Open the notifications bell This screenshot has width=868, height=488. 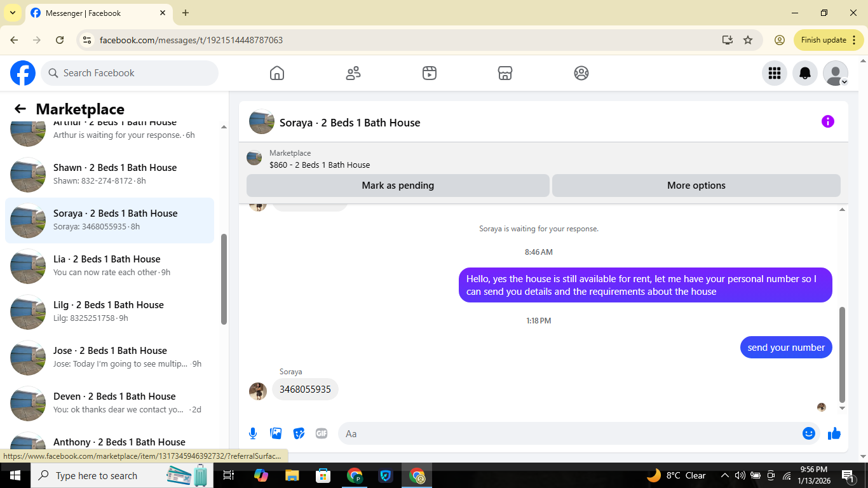click(805, 73)
